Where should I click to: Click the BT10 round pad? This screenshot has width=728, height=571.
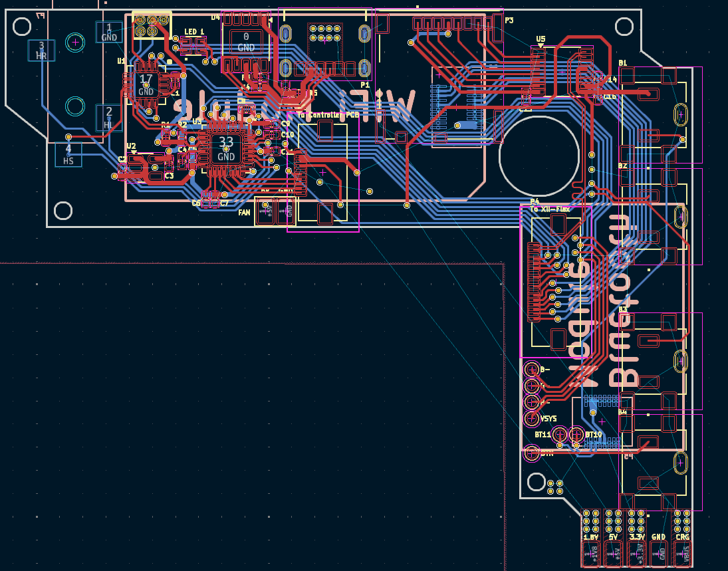pyautogui.click(x=576, y=435)
